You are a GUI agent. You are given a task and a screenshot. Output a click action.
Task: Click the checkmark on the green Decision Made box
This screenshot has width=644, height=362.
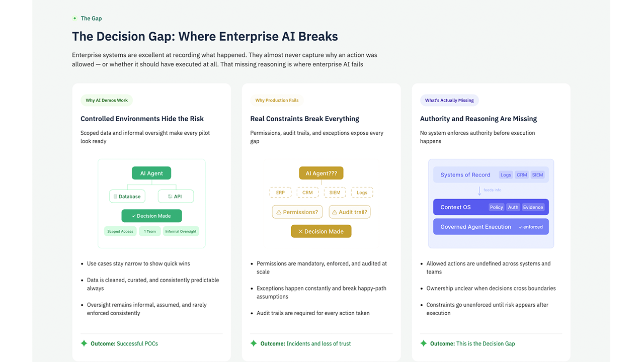pyautogui.click(x=134, y=216)
